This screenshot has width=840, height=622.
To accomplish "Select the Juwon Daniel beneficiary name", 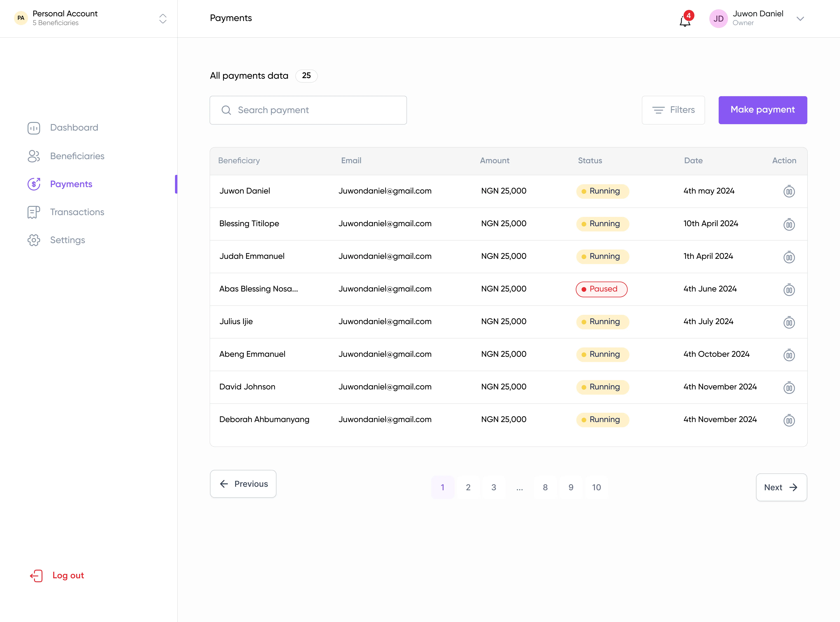I will click(245, 191).
